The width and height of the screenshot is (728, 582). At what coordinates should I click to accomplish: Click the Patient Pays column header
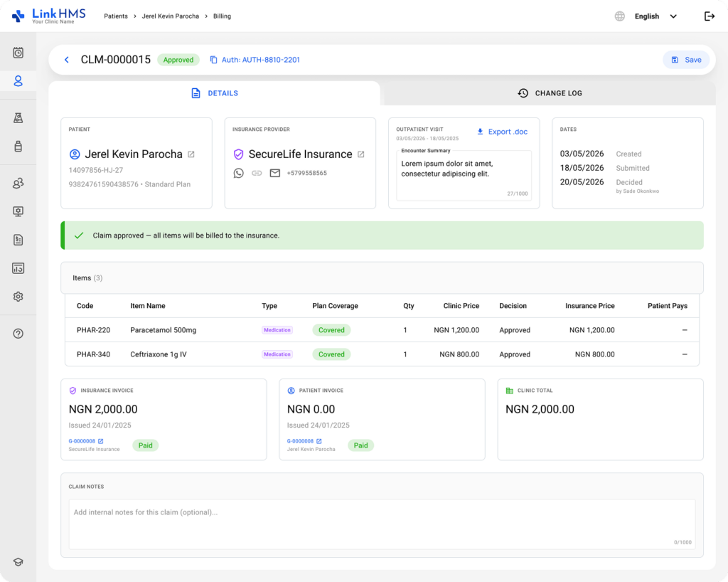coord(667,306)
